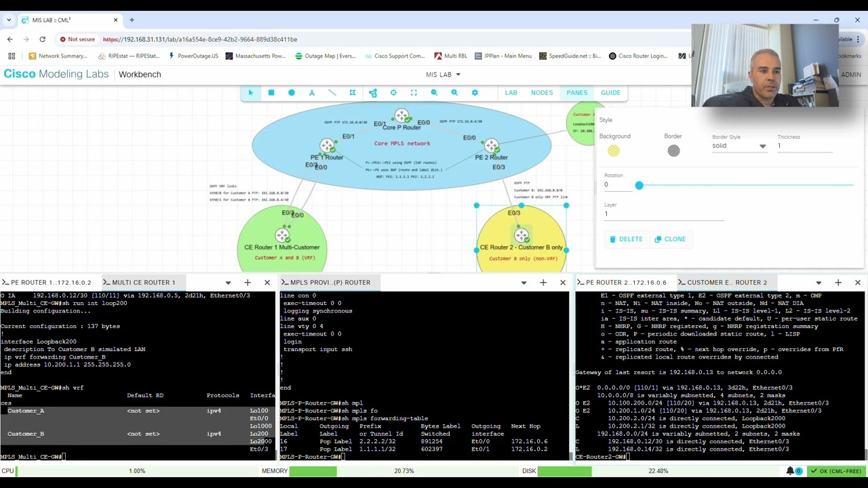This screenshot has height=488, width=868.
Task: Add a new tab in right terminal pane
Action: pyautogui.click(x=838, y=282)
